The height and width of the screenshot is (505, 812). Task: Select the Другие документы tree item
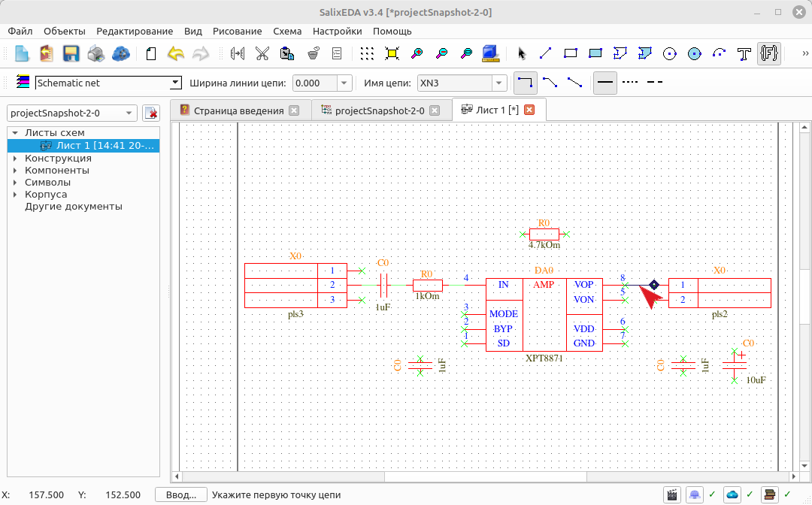point(74,207)
